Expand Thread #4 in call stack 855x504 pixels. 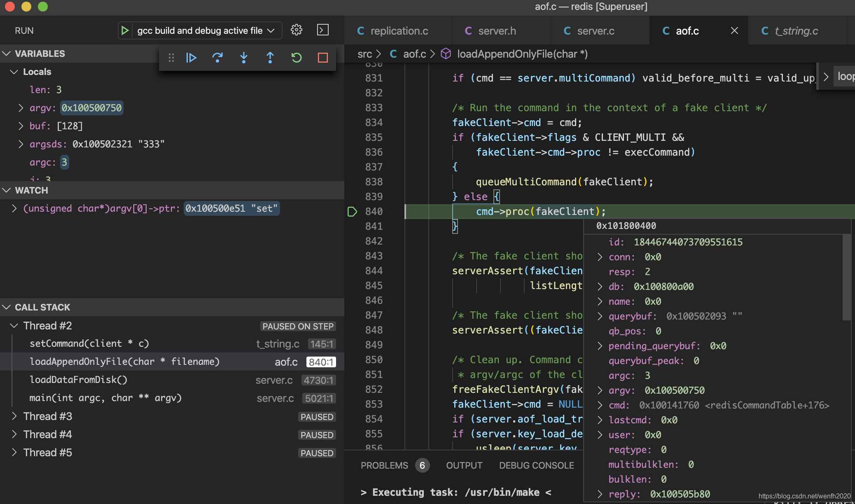[x=14, y=434]
